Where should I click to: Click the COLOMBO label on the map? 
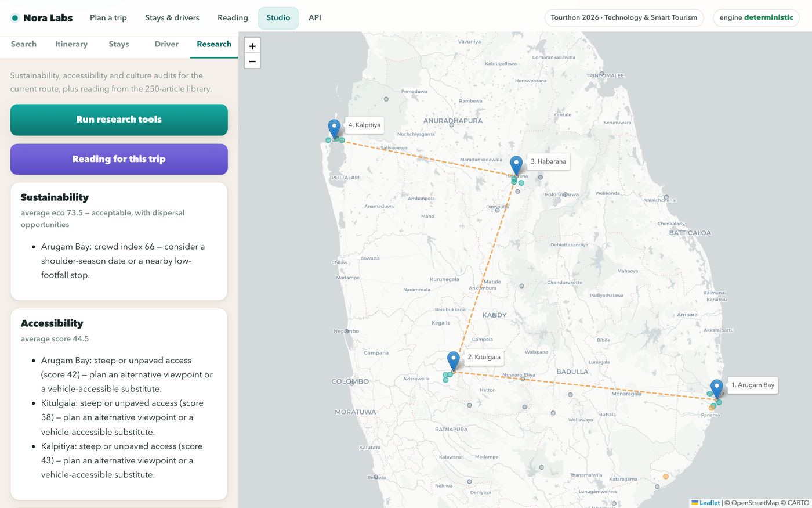pyautogui.click(x=350, y=381)
